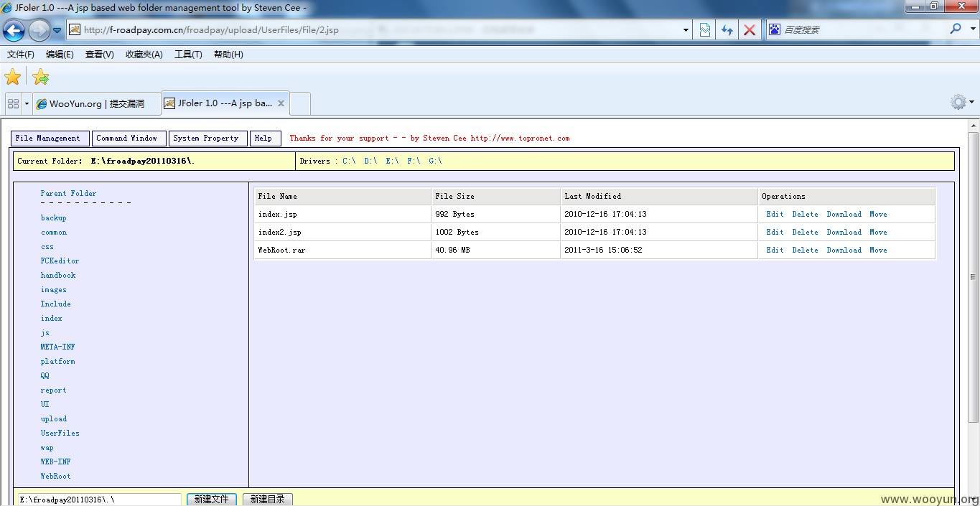Screen dimensions: 980x506
Task: Open the WEB-INF folder
Action: 55,462
